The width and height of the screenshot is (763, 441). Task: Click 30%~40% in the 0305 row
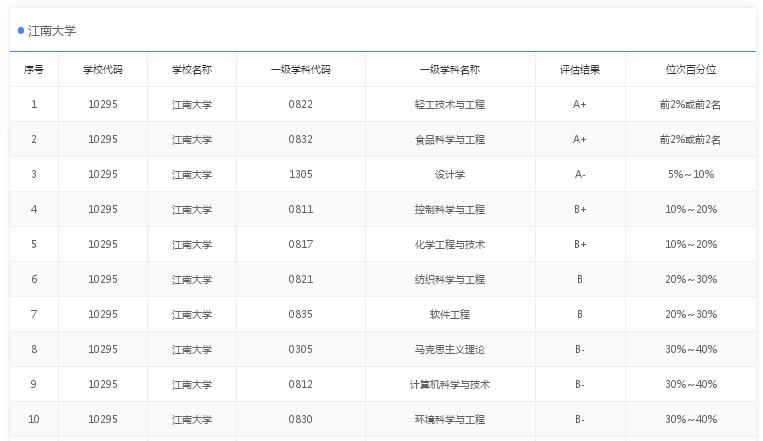tap(691, 349)
